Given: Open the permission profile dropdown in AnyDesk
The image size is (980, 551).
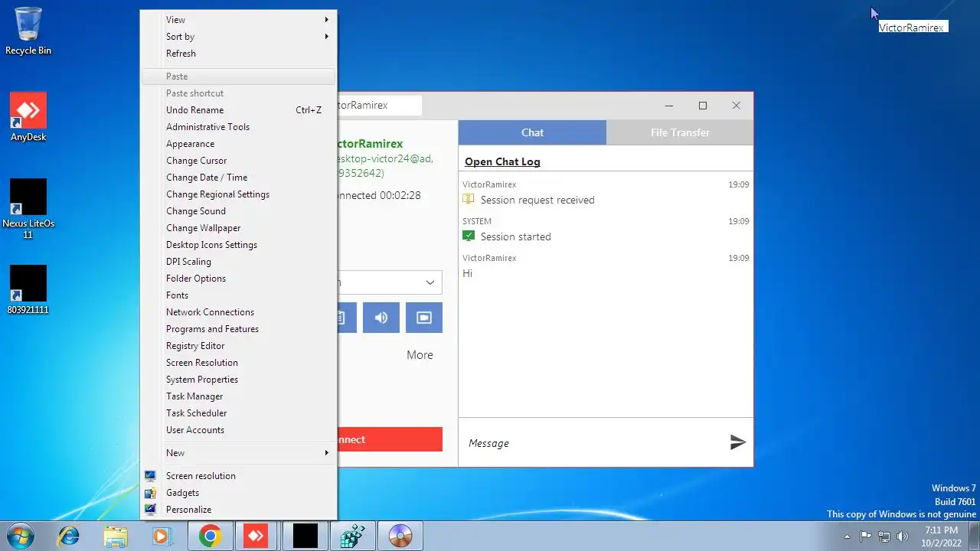Looking at the screenshot, I should click(x=390, y=282).
